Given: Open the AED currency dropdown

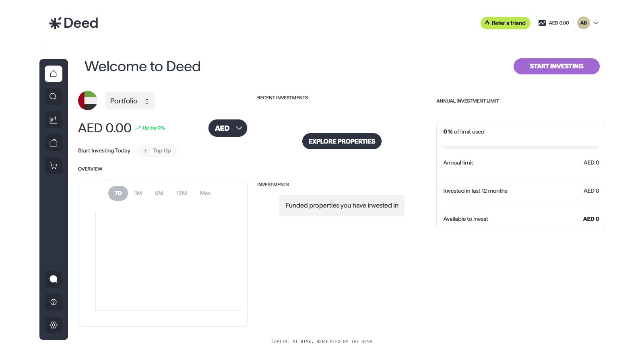Looking at the screenshot, I should (x=228, y=128).
